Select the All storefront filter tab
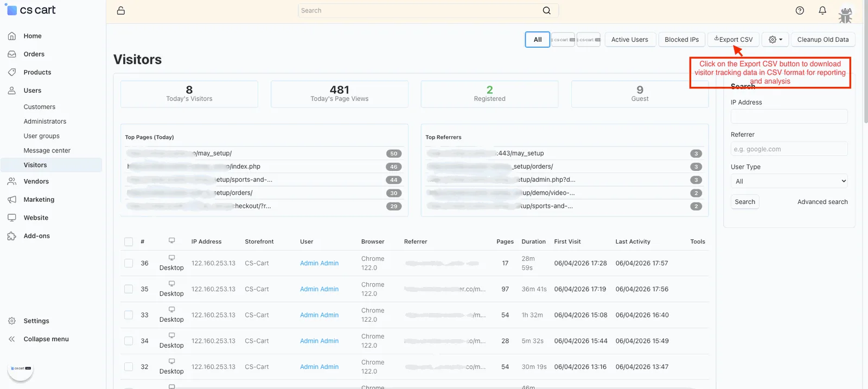 538,40
